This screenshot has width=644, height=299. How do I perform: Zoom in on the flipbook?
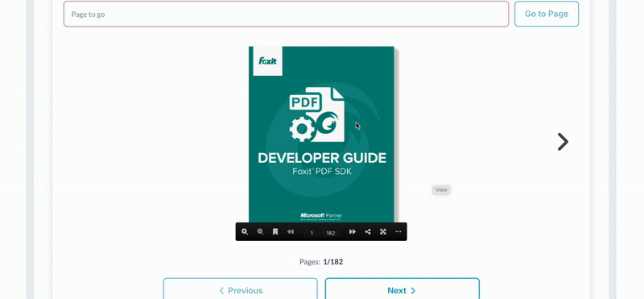pyautogui.click(x=245, y=232)
